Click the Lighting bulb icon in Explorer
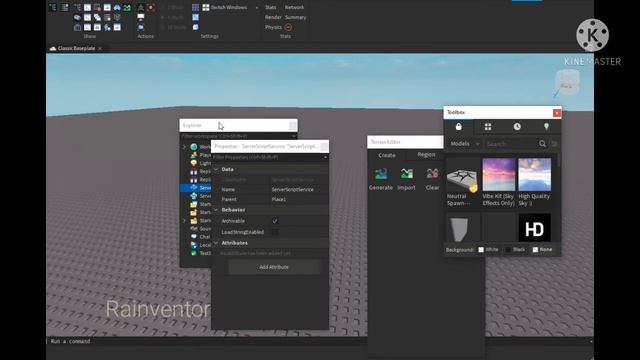Image resolution: width=640 pixels, height=360 pixels. [x=194, y=163]
